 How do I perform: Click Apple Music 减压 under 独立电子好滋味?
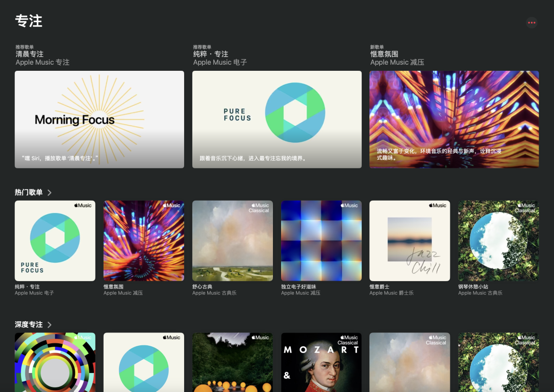[301, 293]
